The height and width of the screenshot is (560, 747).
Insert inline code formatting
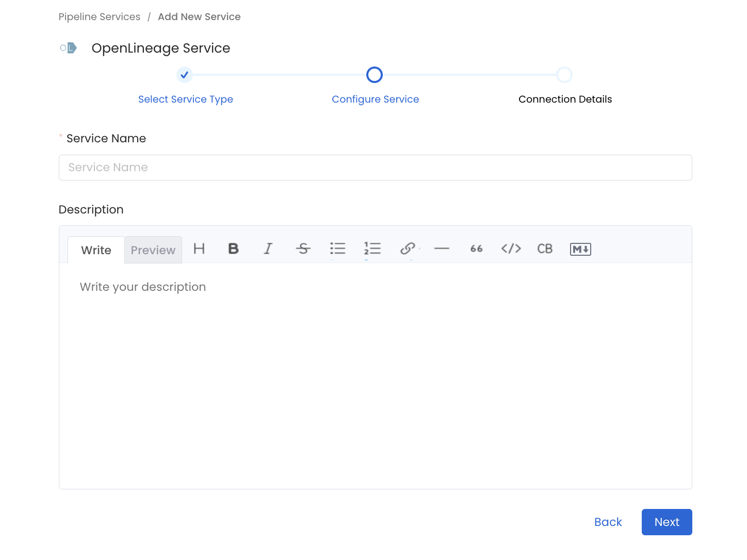coord(510,249)
